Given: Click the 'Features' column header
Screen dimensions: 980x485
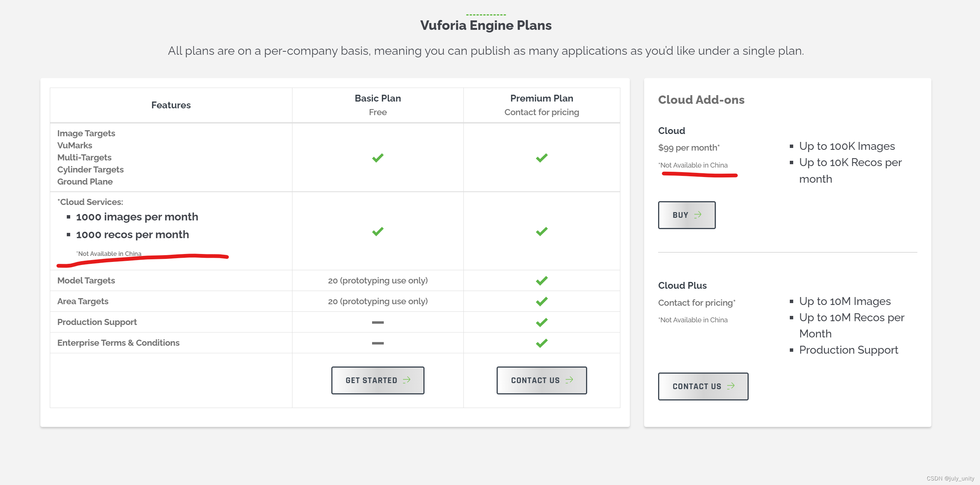Looking at the screenshot, I should click(x=171, y=105).
